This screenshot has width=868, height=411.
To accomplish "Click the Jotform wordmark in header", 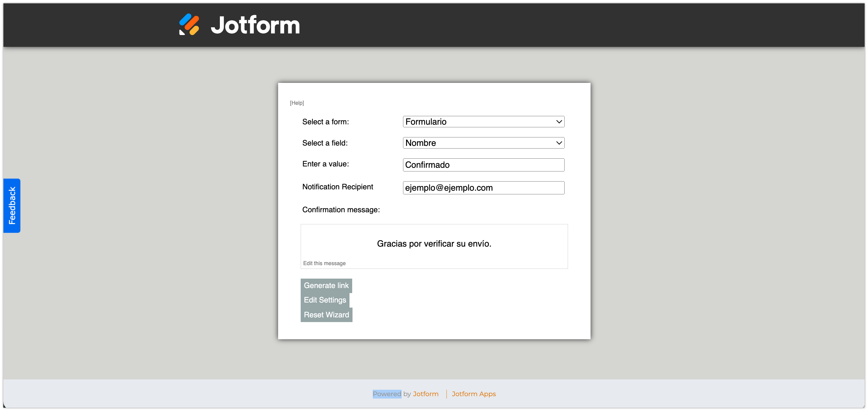I will tap(255, 25).
